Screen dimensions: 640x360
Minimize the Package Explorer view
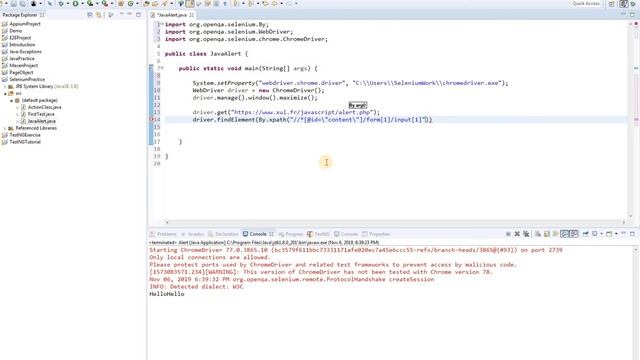pos(129,14)
